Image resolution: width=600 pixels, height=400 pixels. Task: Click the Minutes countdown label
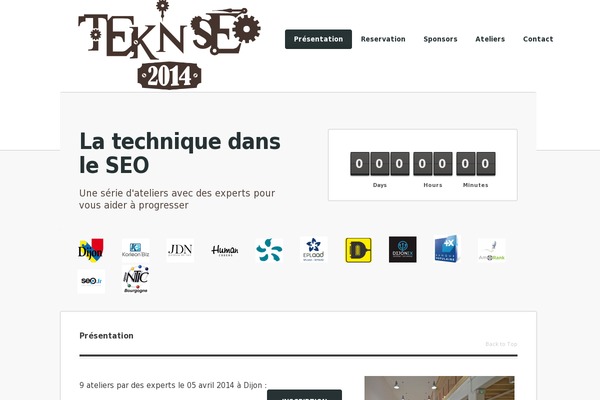(476, 185)
